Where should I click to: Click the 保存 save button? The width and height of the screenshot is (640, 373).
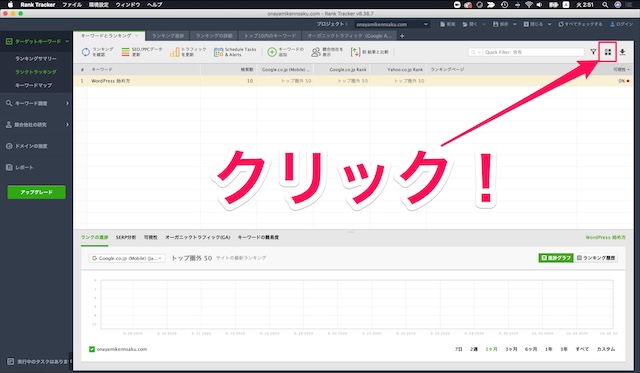pos(500,24)
